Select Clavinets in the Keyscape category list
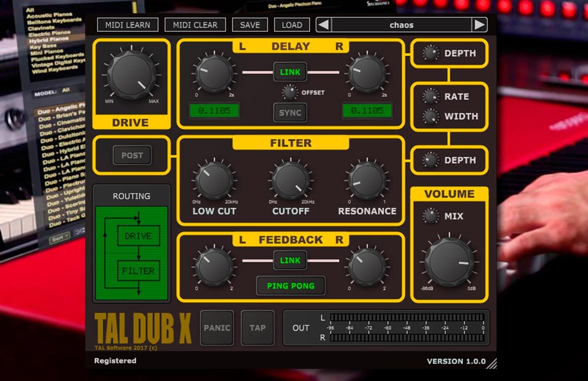Image resolution: width=588 pixels, height=381 pixels. (41, 28)
